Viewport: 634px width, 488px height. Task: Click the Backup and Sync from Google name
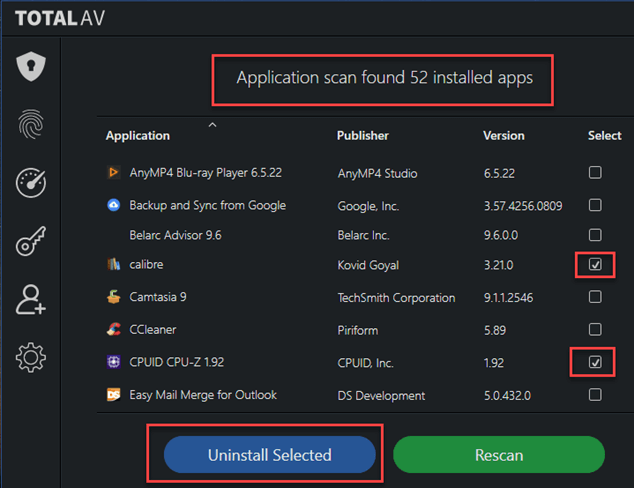[x=207, y=205]
